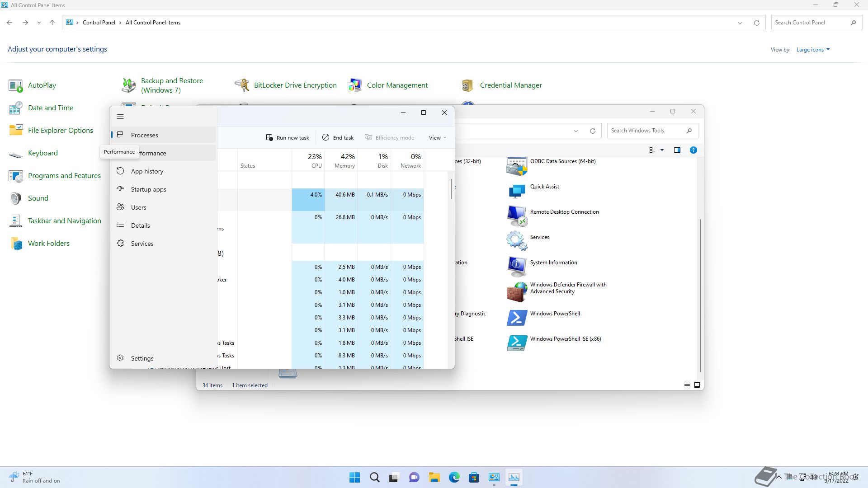Open Backup and Restore (Windows 7)

162,85
